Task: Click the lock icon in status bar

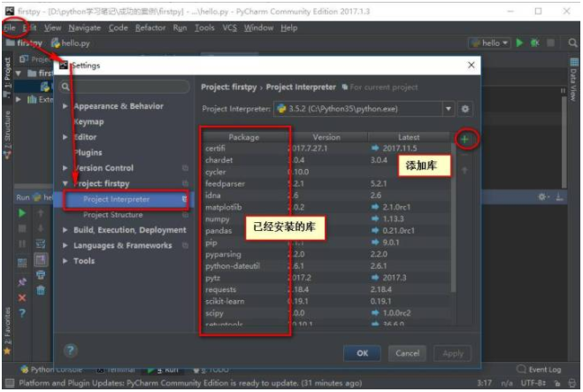Action: pyautogui.click(x=557, y=383)
